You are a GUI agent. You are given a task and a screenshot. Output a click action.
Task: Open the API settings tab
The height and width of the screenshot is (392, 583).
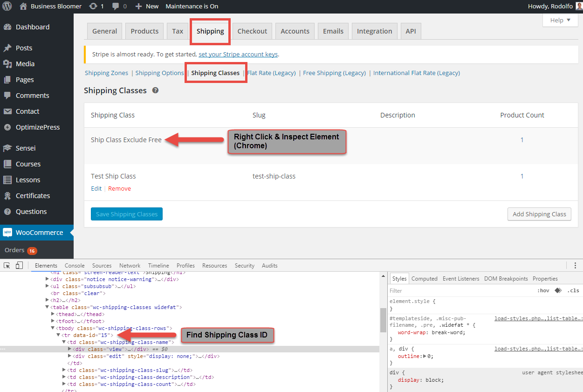411,31
